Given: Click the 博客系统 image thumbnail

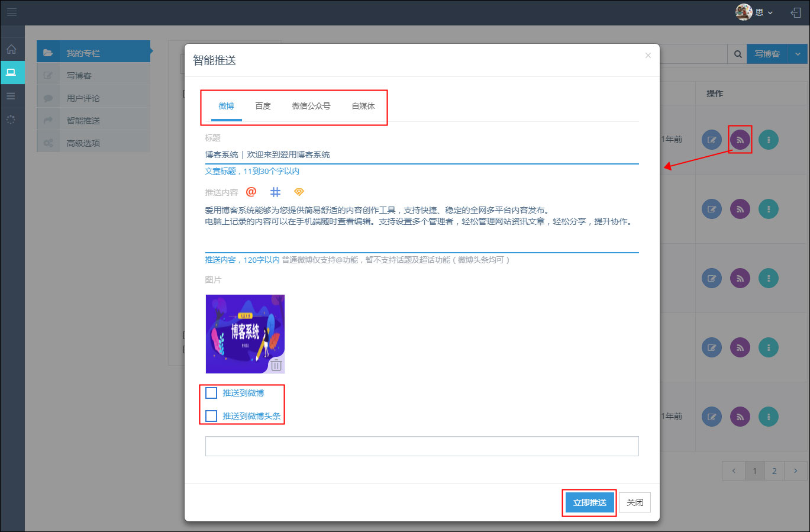Looking at the screenshot, I should pos(245,334).
